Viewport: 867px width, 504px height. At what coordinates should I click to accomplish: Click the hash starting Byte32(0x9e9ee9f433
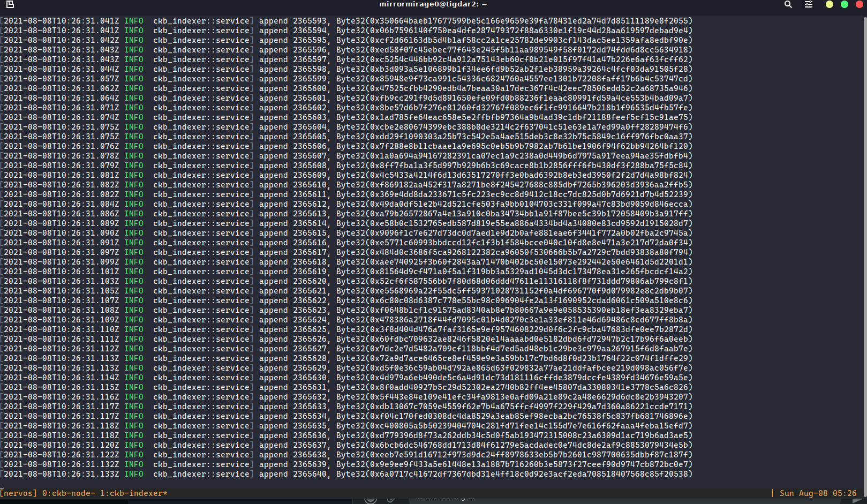(514, 464)
